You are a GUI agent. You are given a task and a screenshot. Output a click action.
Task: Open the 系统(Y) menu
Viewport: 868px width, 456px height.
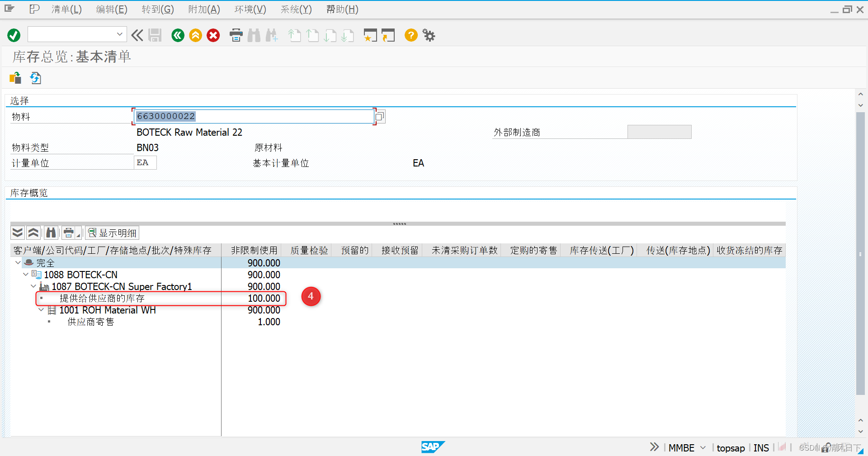[296, 9]
